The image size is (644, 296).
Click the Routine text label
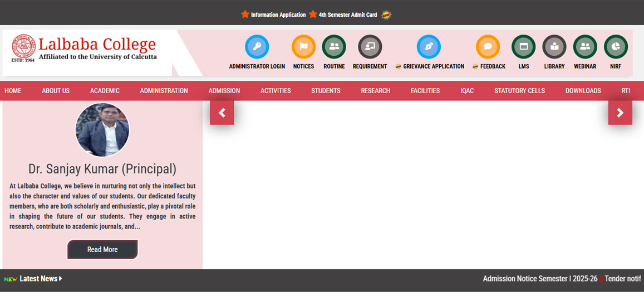tap(335, 66)
